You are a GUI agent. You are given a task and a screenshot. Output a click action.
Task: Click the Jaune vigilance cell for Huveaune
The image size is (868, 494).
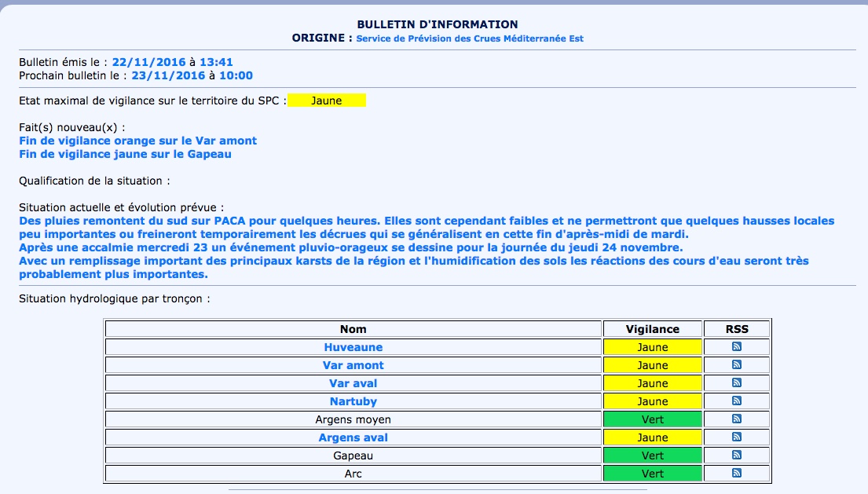653,347
